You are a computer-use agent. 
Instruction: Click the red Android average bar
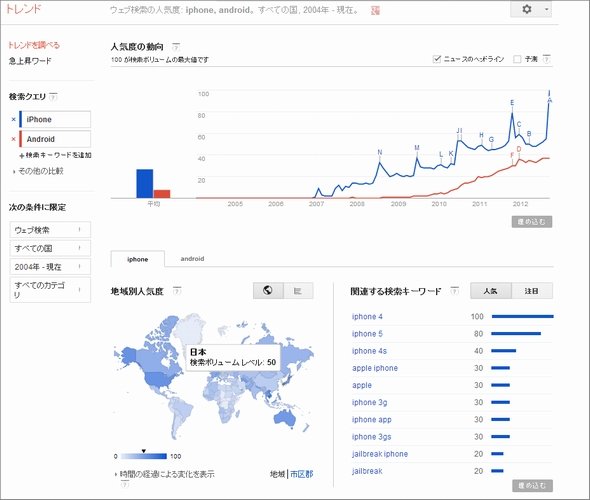162,194
